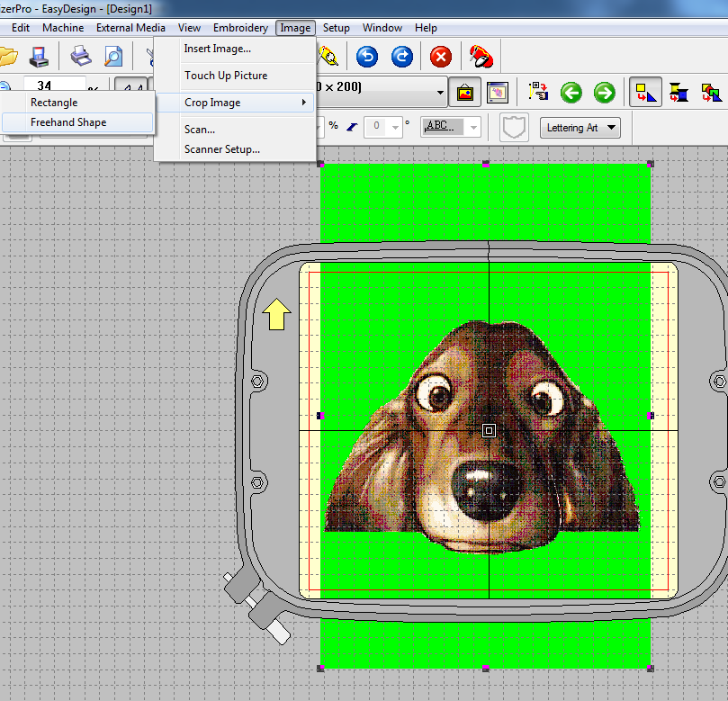This screenshot has width=728, height=701.
Task: Click the shield lettering shape icon
Action: pyautogui.click(x=514, y=127)
